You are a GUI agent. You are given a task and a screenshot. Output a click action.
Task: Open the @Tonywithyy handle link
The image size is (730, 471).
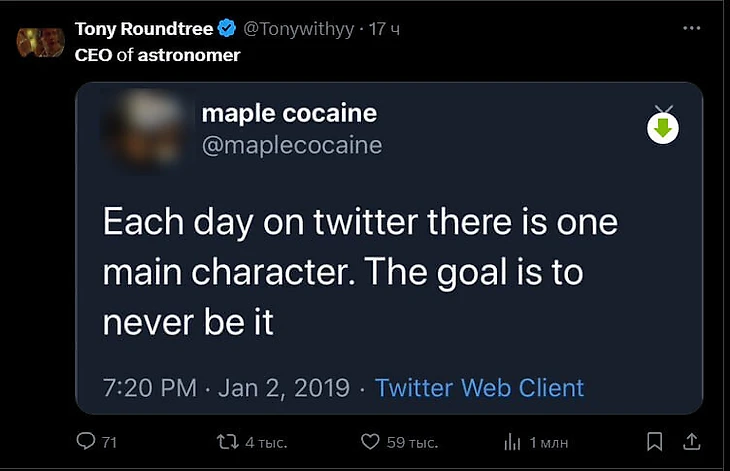(x=299, y=29)
